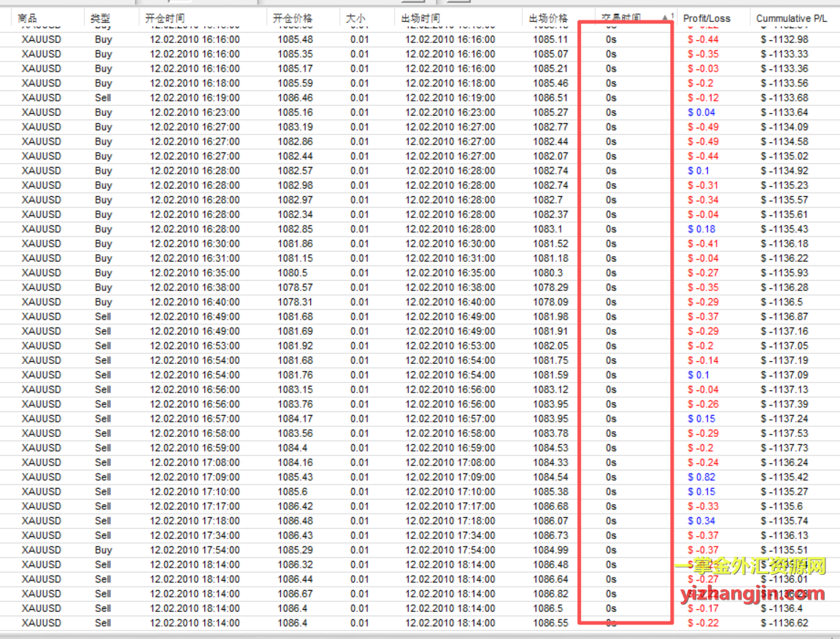Click the $ 0.18 profit cell

pos(701,229)
